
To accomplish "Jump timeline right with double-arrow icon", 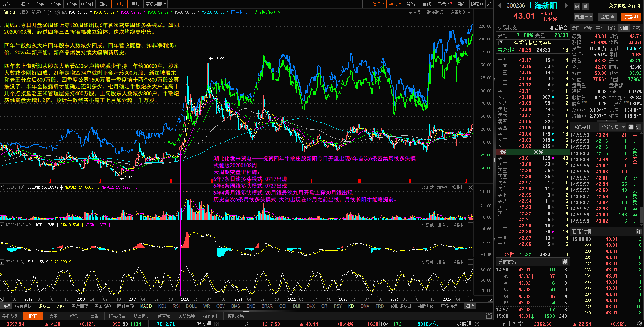I will pyautogui.click(x=490, y=299).
